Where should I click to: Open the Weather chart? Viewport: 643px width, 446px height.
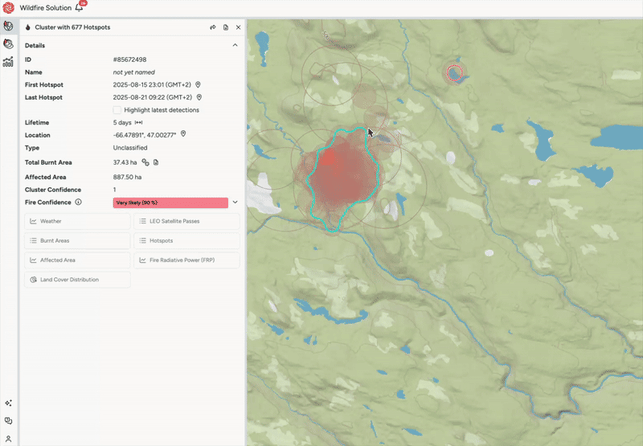78,221
